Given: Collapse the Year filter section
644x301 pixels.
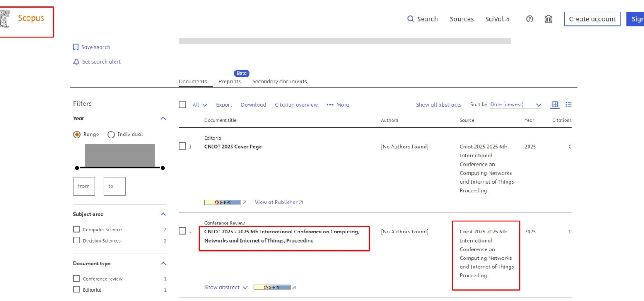Looking at the screenshot, I should 163,118.
